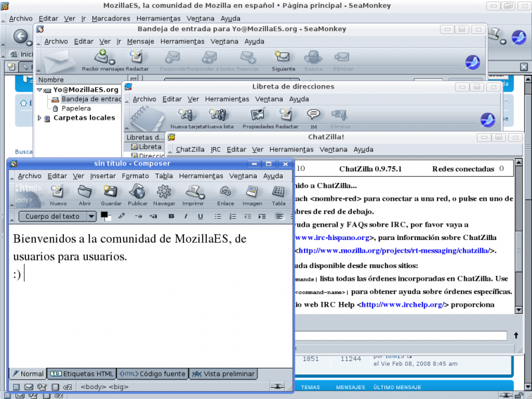Click ChatZilla scrollbar down arrow

click(519, 309)
